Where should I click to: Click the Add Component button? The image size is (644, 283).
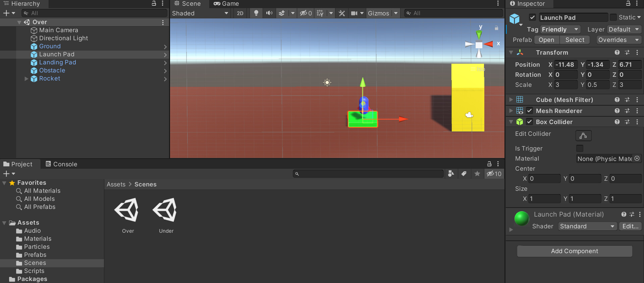(x=574, y=251)
